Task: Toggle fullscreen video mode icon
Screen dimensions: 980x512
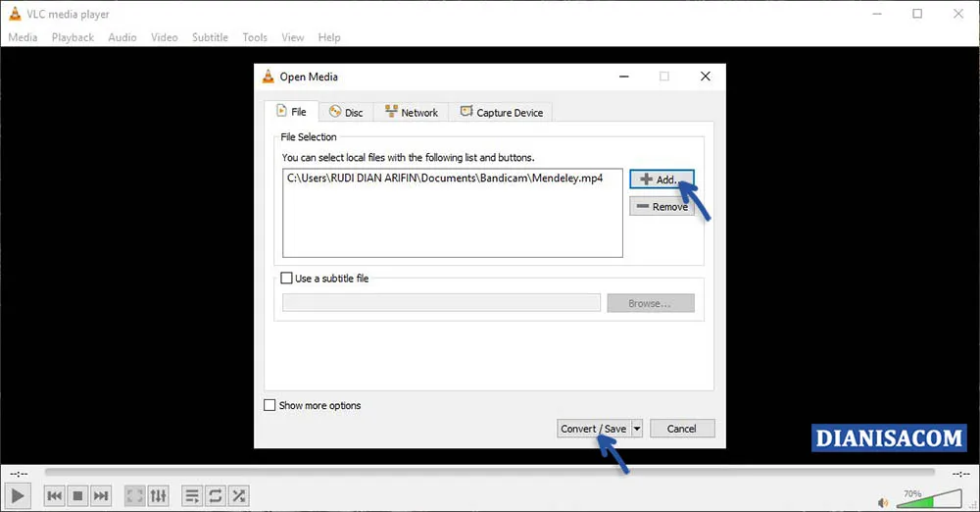Action: 135,496
